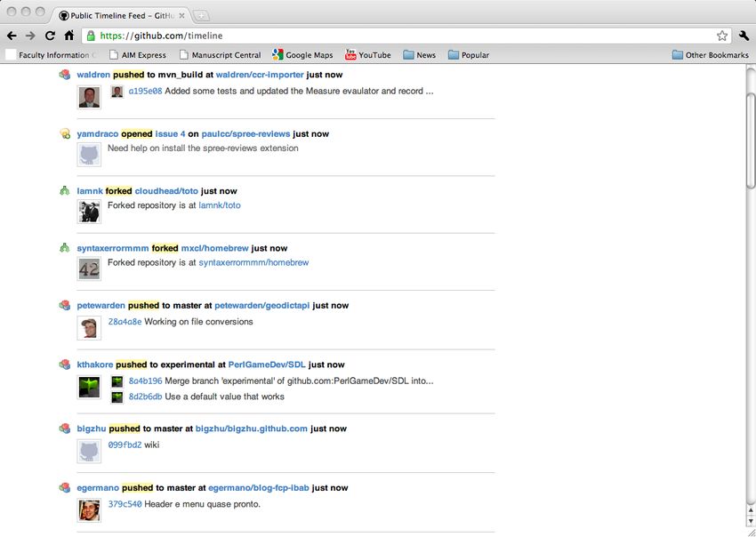Open commit 379c540

point(125,504)
